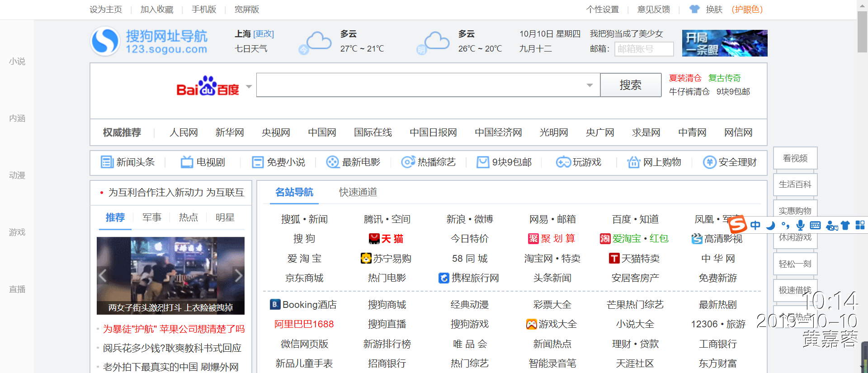
Task: Open the search box suggestion dropdown arrow
Action: (590, 85)
